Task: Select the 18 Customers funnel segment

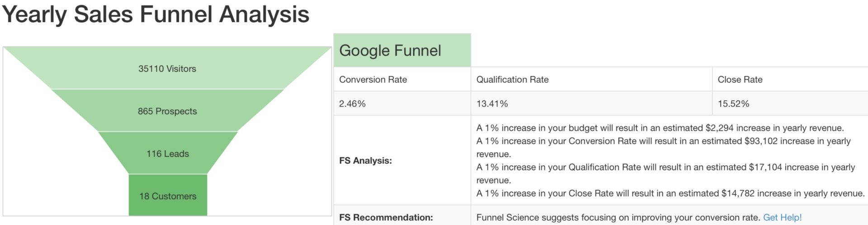Action: (x=168, y=195)
